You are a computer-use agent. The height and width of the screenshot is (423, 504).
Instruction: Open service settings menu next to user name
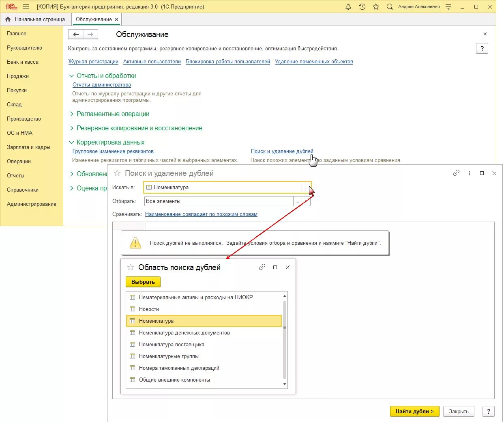(448, 6)
